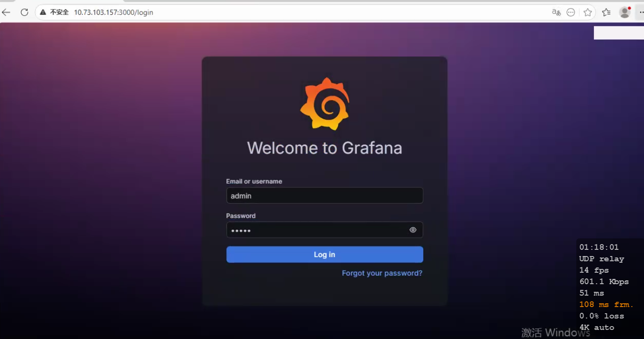Click into the Password input field

tap(315, 230)
